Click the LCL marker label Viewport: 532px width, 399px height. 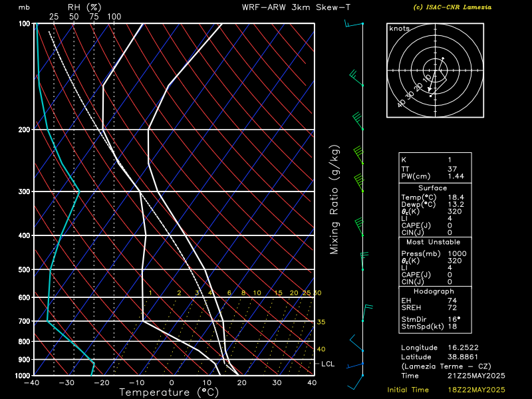pyautogui.click(x=328, y=364)
